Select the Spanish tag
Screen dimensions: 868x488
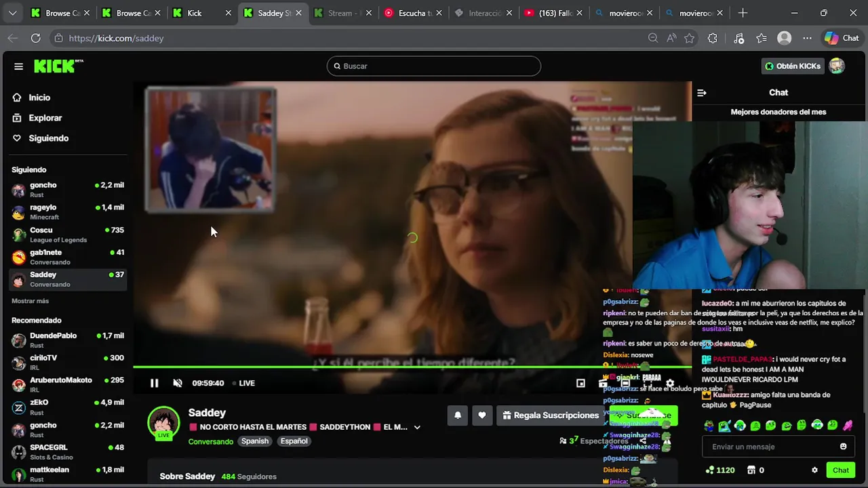(x=255, y=441)
